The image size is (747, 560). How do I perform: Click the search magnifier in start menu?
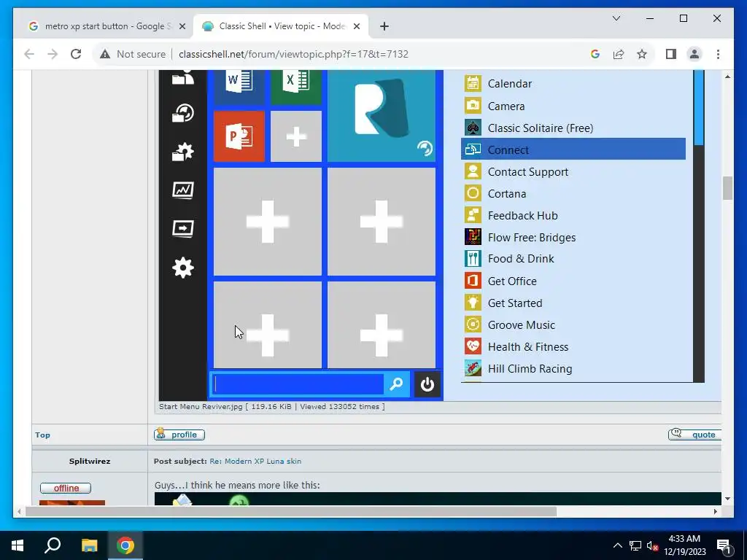396,384
